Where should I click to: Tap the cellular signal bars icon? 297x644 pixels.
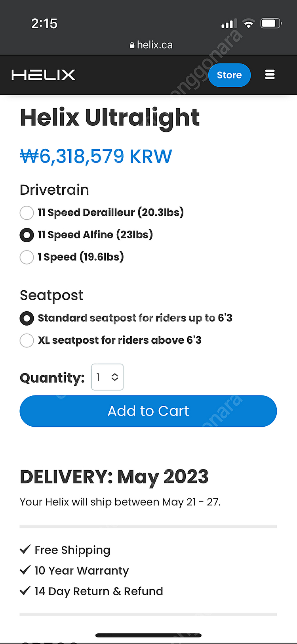pos(229,24)
